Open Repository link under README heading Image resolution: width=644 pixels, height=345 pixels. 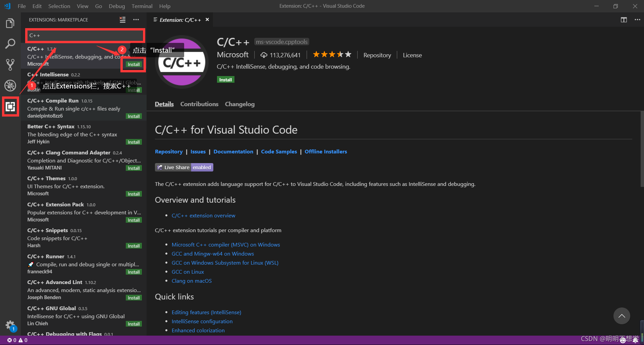(x=169, y=152)
